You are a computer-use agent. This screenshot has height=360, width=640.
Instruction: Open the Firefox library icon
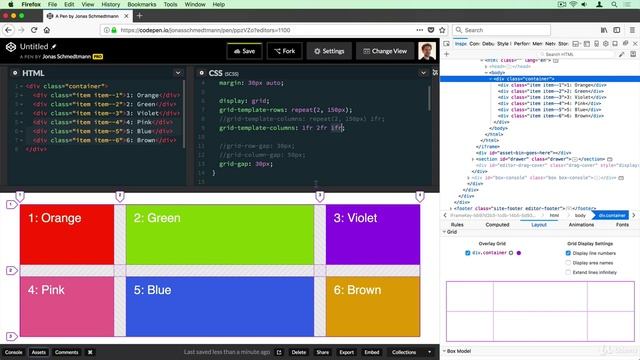(x=604, y=30)
